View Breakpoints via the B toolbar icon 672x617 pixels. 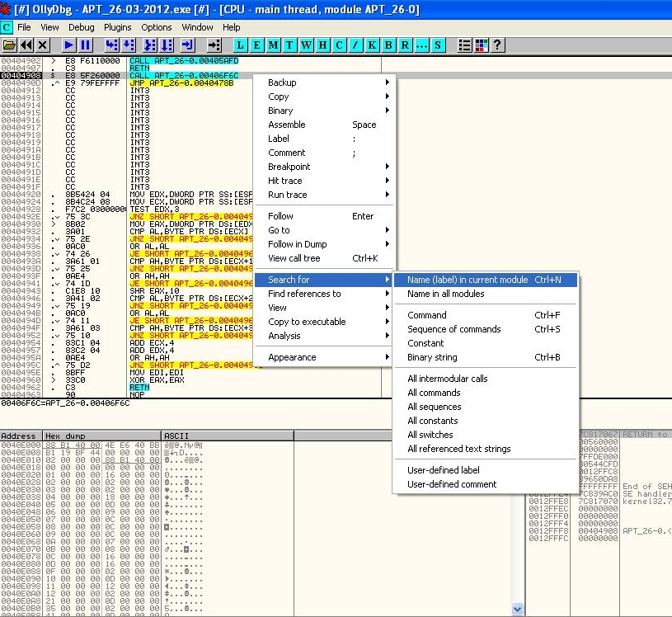point(388,45)
